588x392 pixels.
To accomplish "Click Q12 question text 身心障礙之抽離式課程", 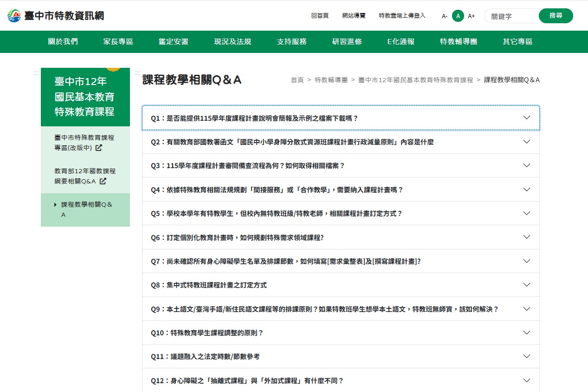I will click(x=247, y=381).
